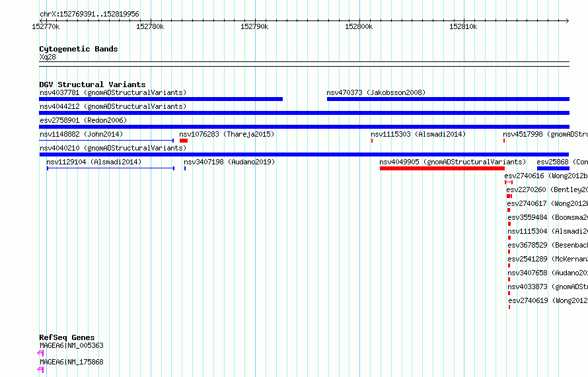Image resolution: width=588 pixels, height=377 pixels.
Task: Click the 152800k ruler label
Action: (359, 26)
